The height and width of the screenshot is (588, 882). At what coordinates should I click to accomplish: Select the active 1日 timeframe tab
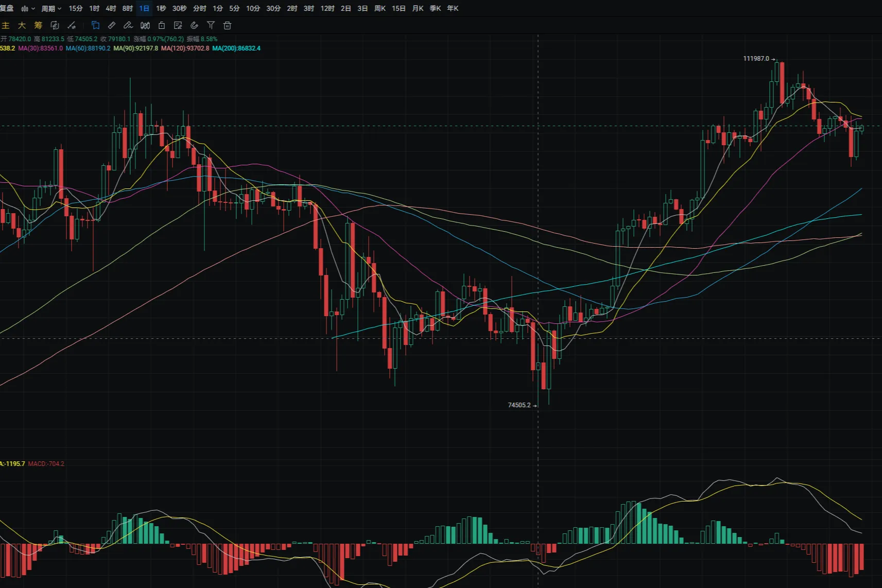144,8
